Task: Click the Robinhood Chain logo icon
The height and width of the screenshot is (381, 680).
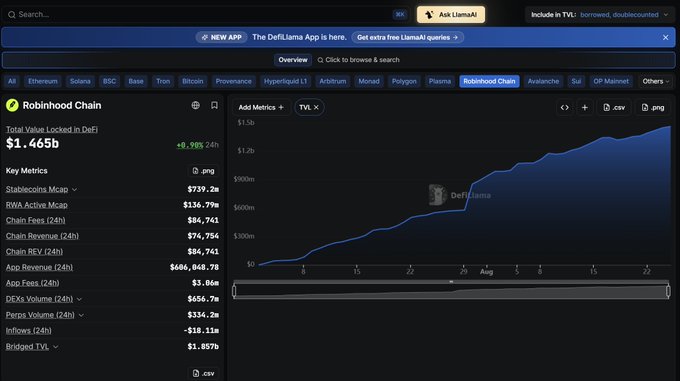Action: coord(12,105)
